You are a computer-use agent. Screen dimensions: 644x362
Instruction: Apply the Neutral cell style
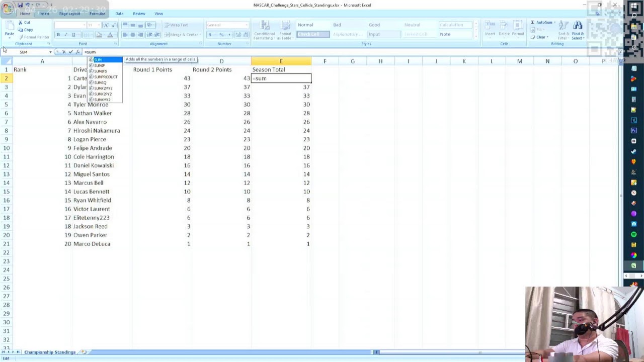point(420,25)
